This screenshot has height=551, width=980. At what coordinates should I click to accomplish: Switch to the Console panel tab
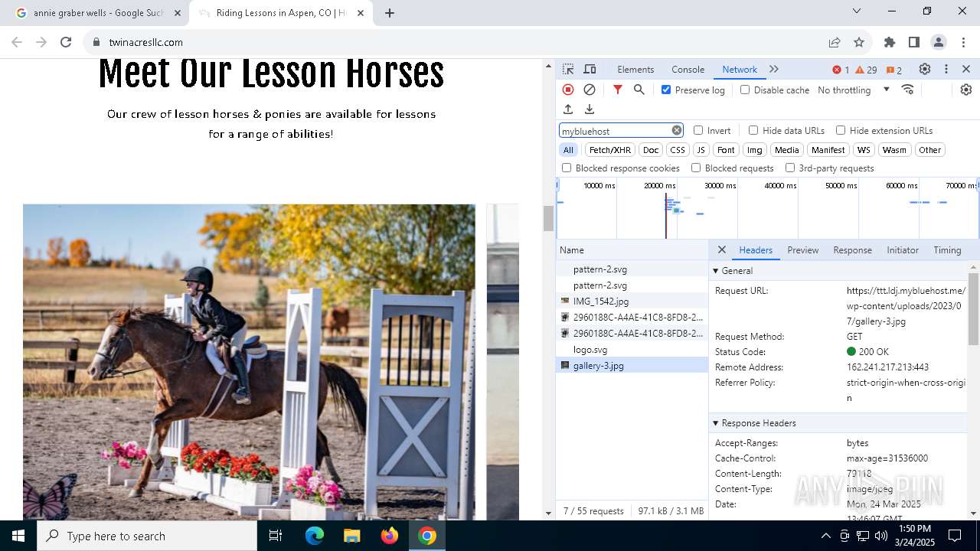pyautogui.click(x=688, y=69)
